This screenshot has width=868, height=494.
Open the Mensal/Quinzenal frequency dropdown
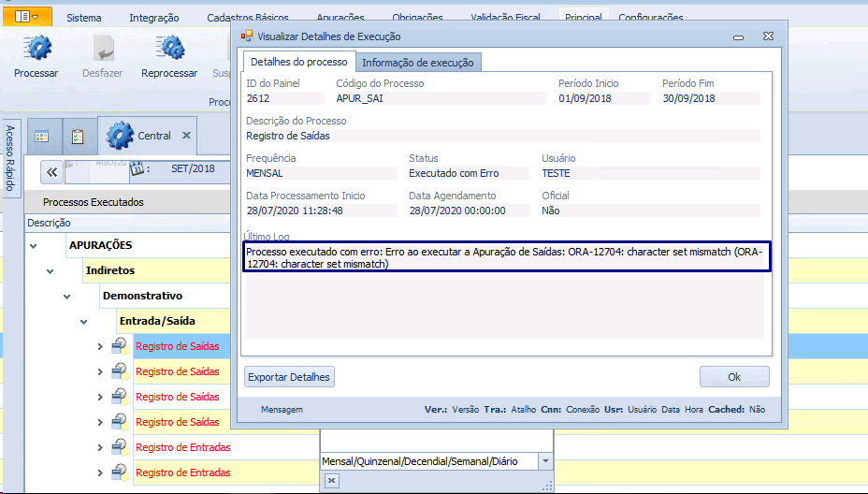[545, 461]
